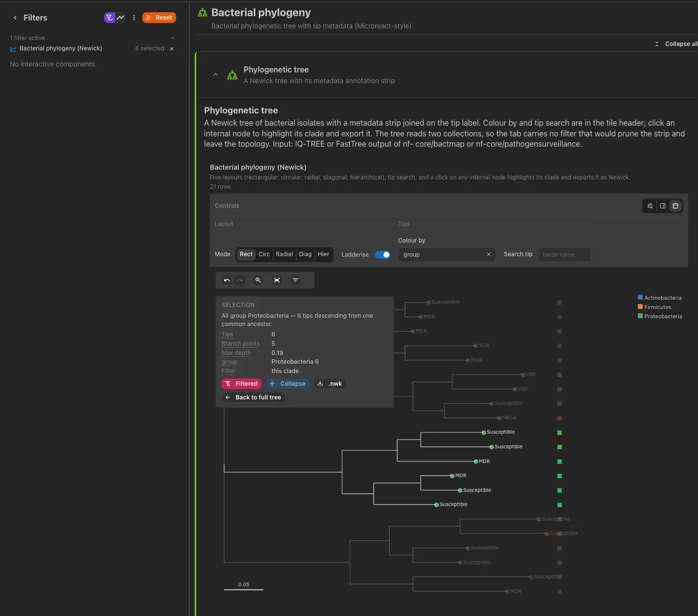Switch controls to top panel layout icon
The height and width of the screenshot is (616, 698).
click(x=675, y=206)
